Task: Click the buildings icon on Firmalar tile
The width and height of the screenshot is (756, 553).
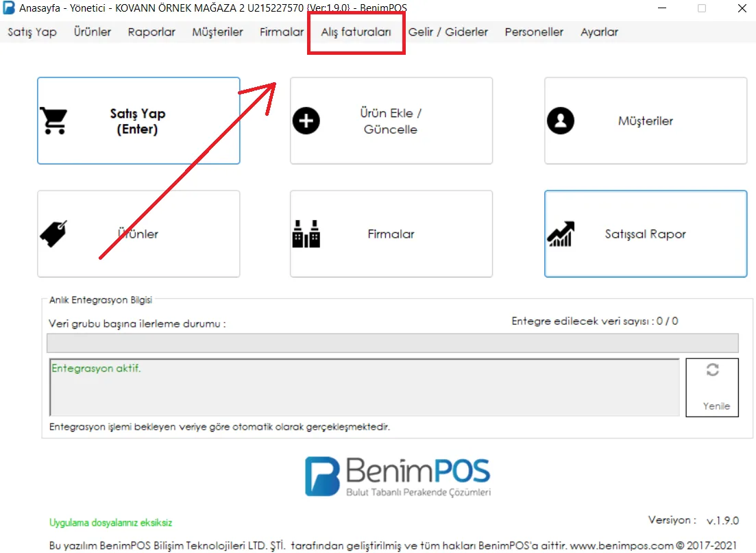Action: [x=306, y=234]
